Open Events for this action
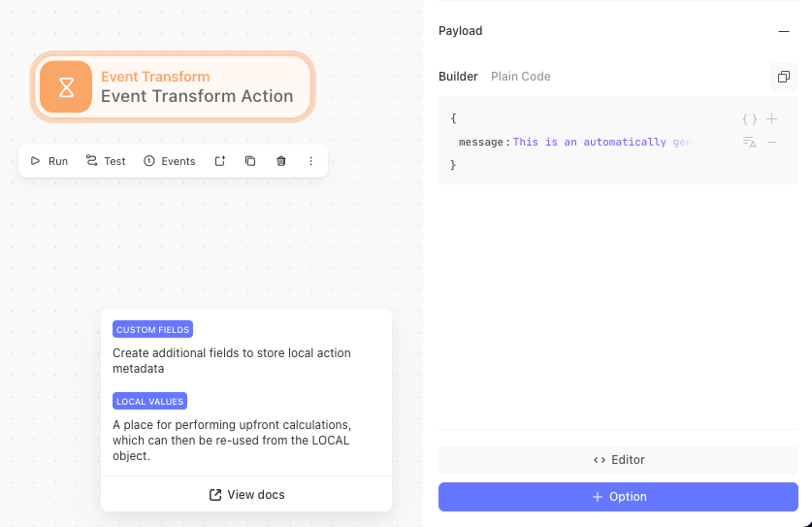 point(170,161)
